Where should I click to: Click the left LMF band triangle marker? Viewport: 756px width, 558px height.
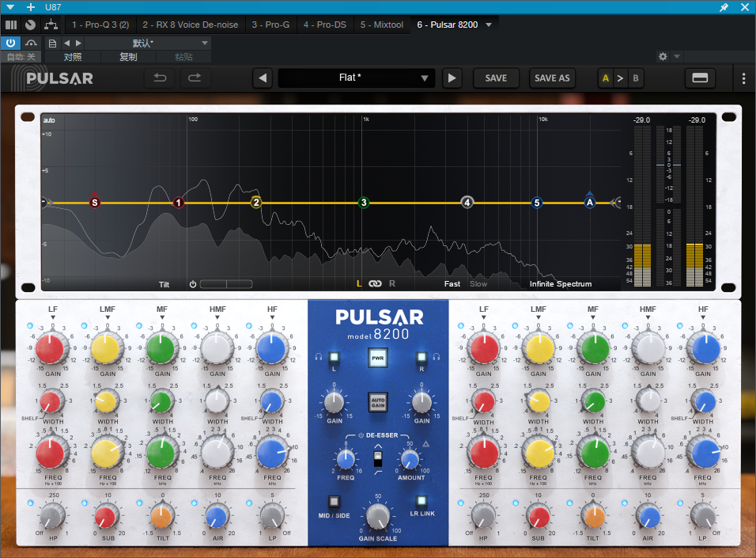click(108, 317)
